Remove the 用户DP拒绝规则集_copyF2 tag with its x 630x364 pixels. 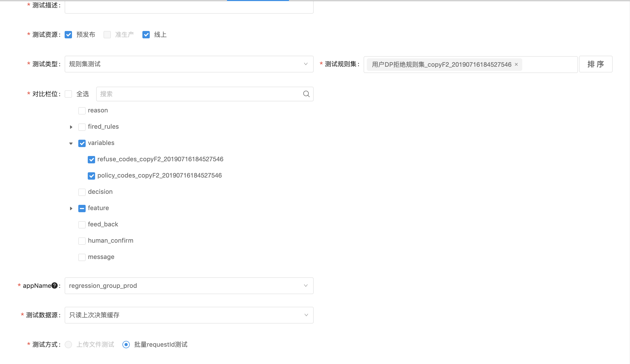[x=516, y=64]
